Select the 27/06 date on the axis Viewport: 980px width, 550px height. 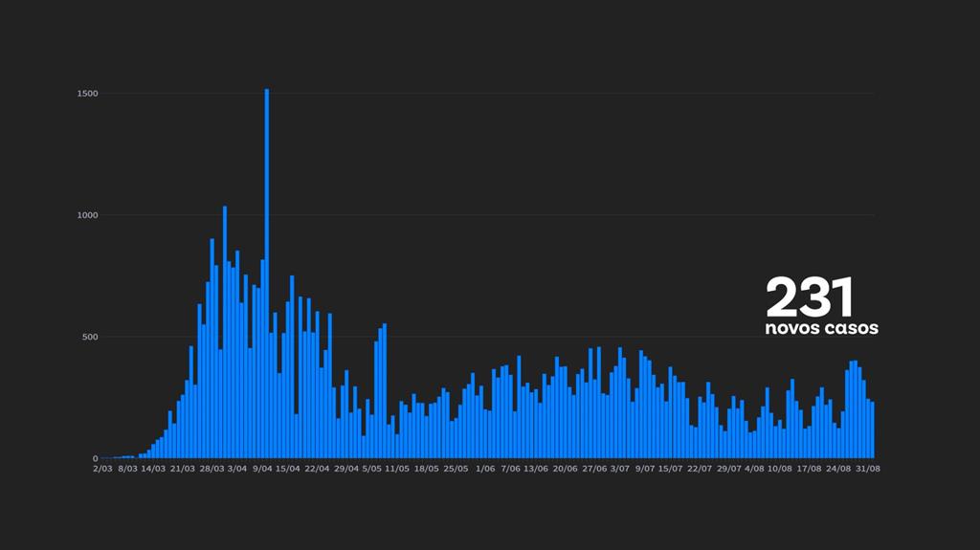pyautogui.click(x=593, y=470)
